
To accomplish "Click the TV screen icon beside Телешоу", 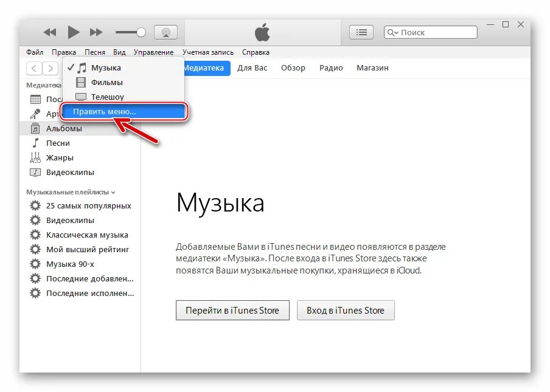I will coord(81,97).
